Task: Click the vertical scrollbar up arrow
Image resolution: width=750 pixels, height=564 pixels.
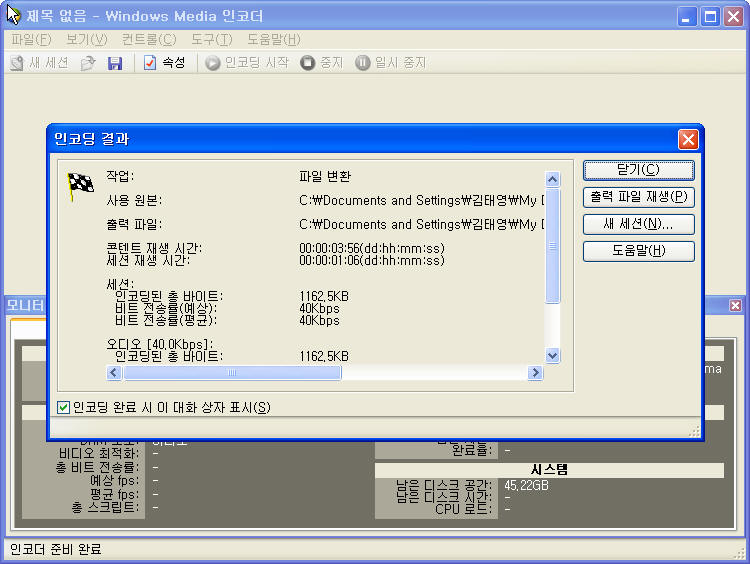Action: pyautogui.click(x=552, y=179)
